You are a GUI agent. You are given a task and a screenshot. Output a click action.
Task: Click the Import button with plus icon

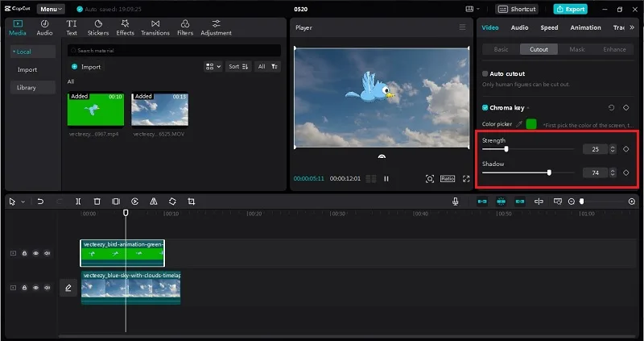[86, 67]
